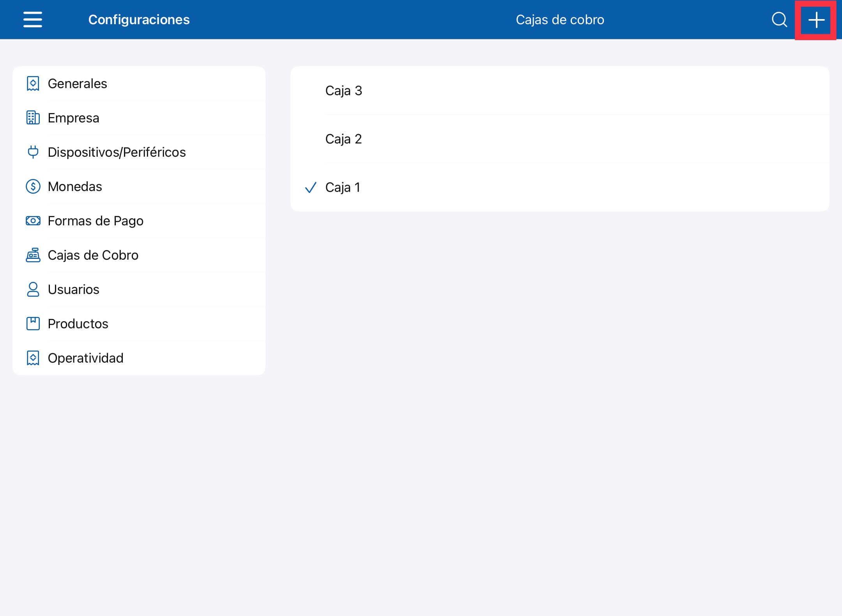Screen dimensions: 842x616
Task: Click the Generales receipt icon
Action: coord(33,83)
